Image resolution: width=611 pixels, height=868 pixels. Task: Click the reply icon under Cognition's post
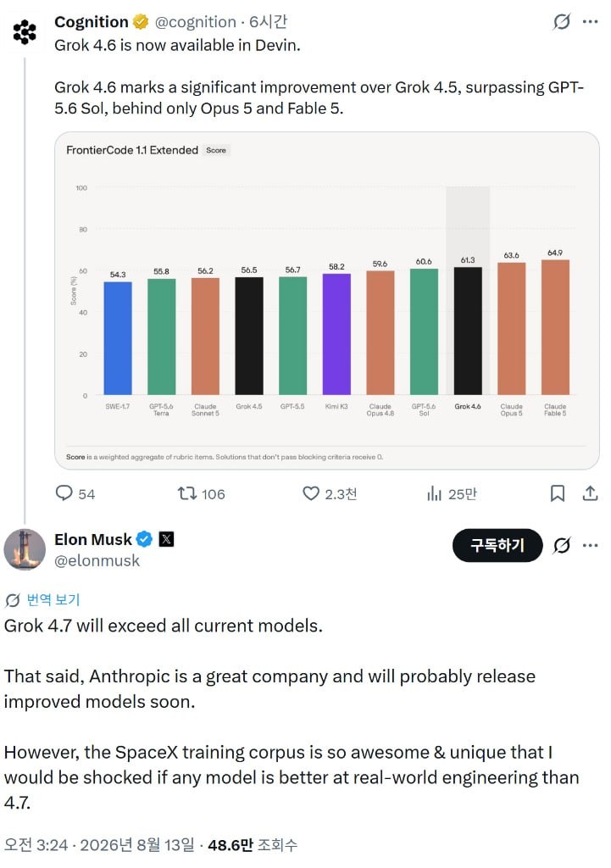(64, 492)
